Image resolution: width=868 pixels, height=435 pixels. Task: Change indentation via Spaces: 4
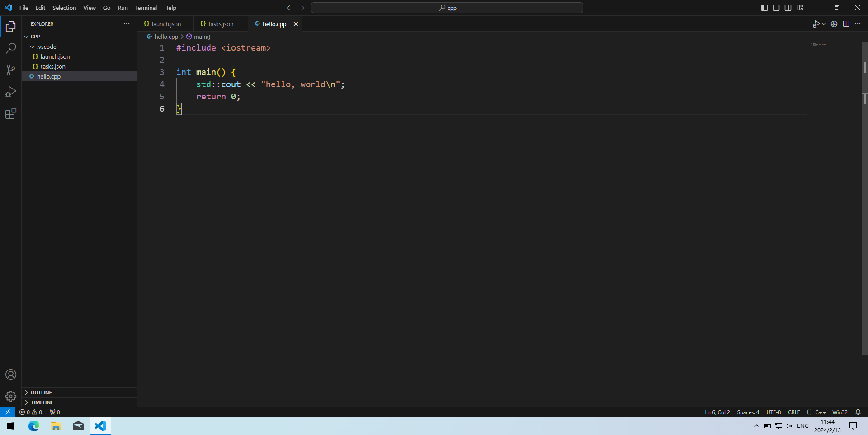(x=748, y=412)
